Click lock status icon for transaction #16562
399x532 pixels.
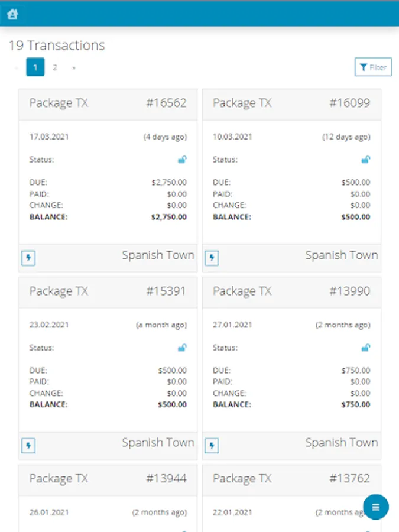(x=183, y=160)
